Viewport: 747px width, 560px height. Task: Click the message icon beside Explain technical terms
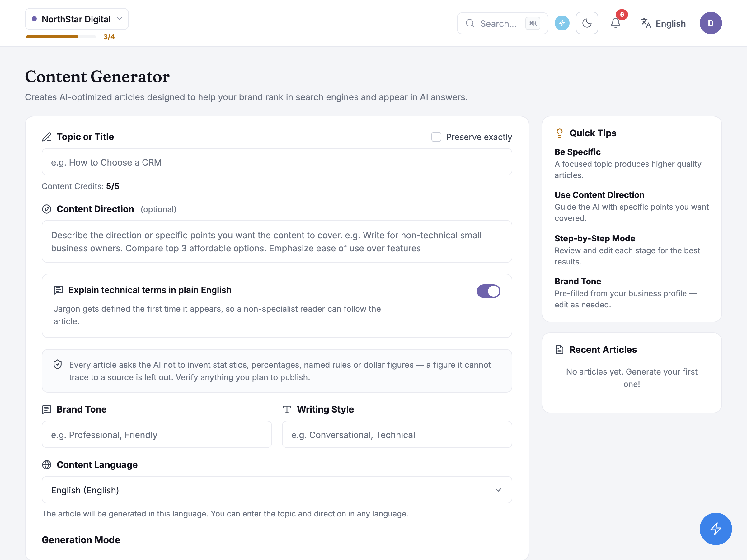(x=59, y=290)
